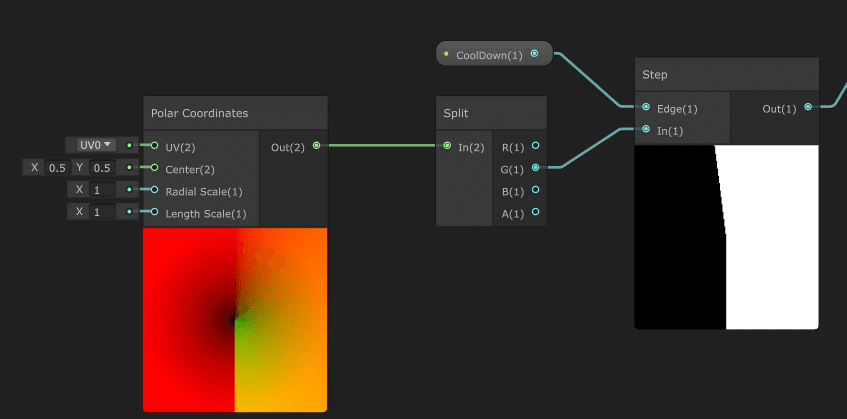Click the Step node black-white preview
Screen dimensions: 847x419
[727, 237]
